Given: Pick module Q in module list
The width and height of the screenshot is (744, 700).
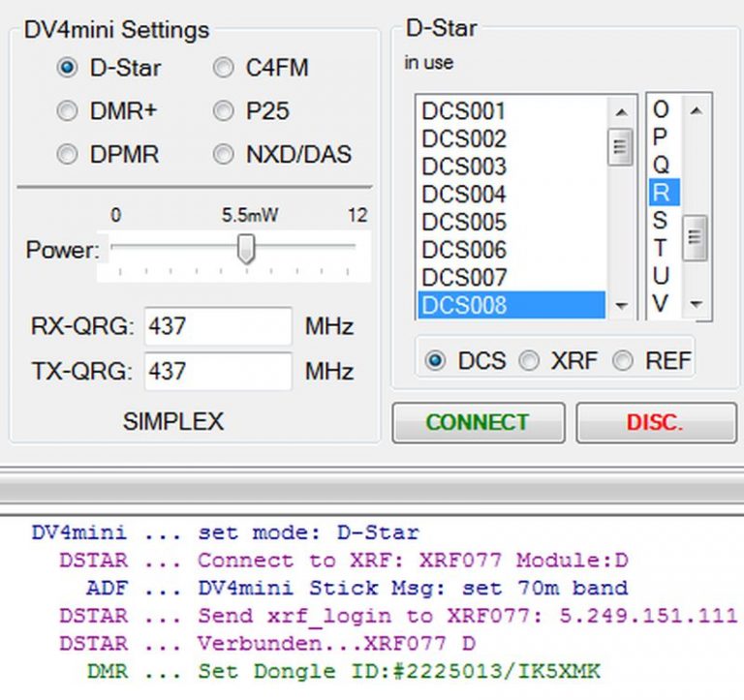Looking at the screenshot, I should (664, 165).
